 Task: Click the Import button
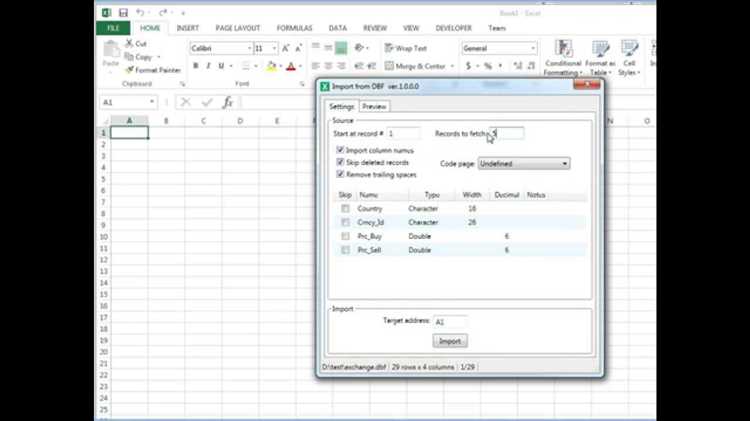click(x=450, y=341)
